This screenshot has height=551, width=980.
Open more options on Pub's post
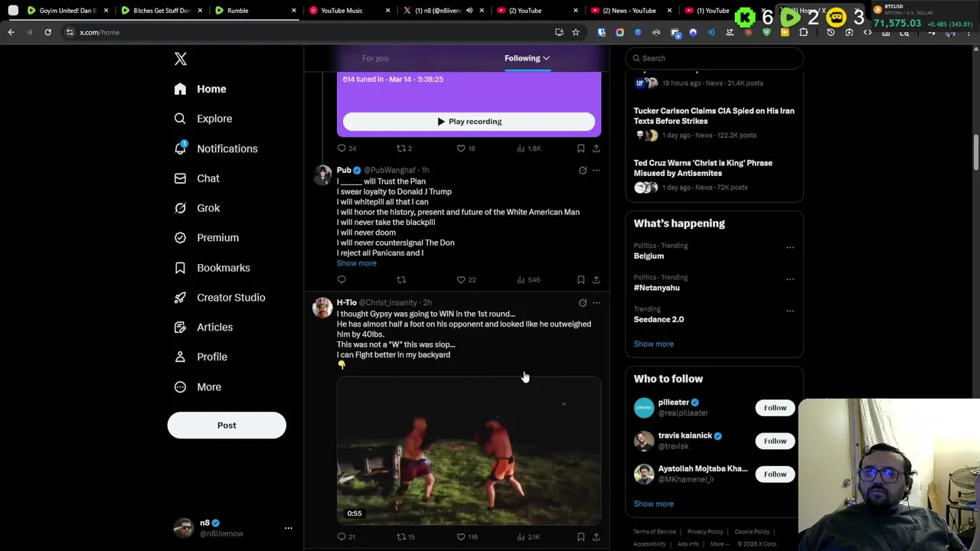596,171
